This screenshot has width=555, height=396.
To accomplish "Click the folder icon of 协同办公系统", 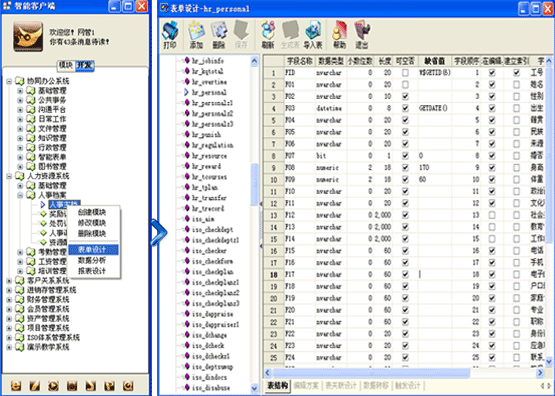I will coord(20,81).
